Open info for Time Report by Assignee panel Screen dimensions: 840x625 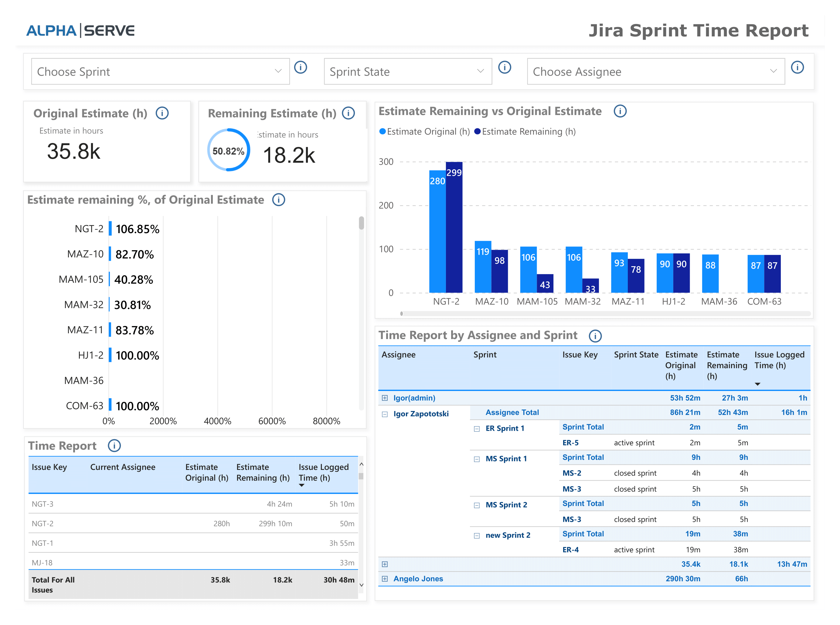595,336
